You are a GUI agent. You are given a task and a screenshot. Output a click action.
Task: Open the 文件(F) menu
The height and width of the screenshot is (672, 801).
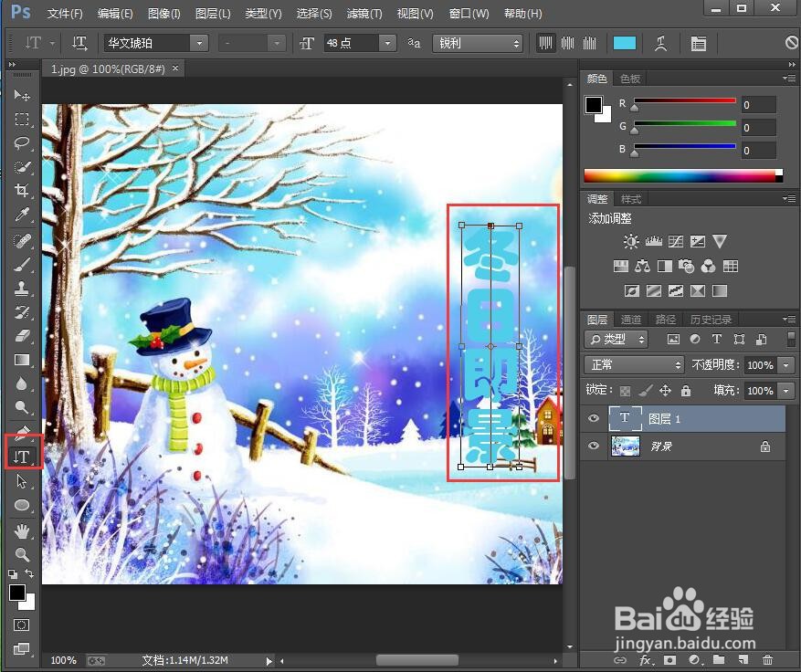pos(65,14)
